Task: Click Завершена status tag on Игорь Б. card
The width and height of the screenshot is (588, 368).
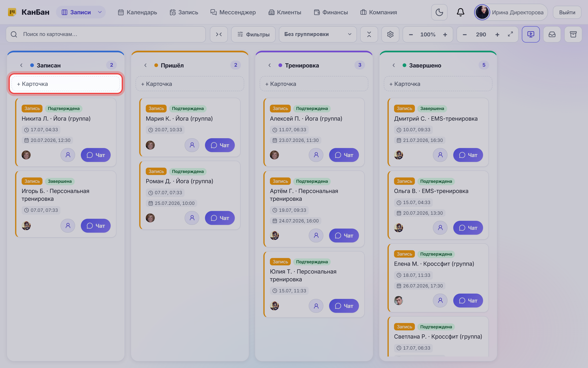Action: (60, 181)
